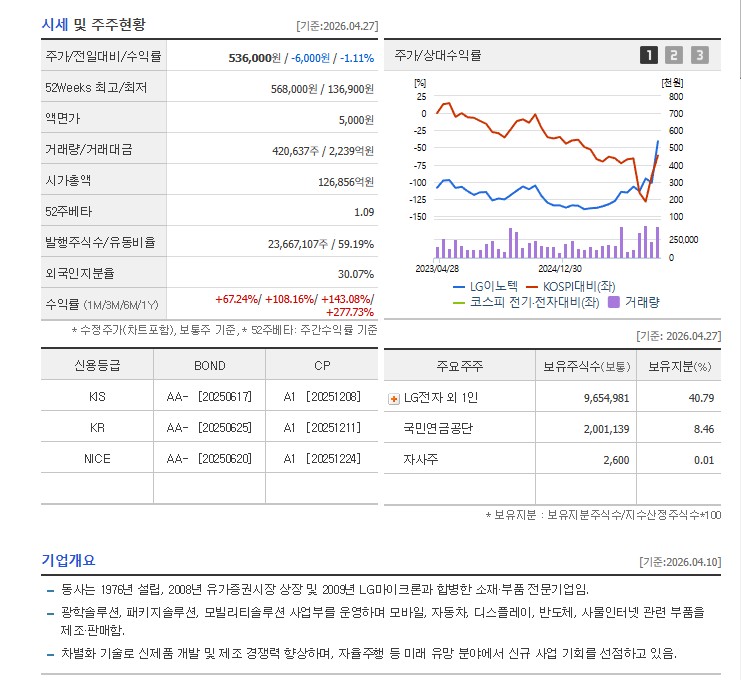Click the -1.11% return value
Viewport: 741px width, 680px height.
[357, 58]
